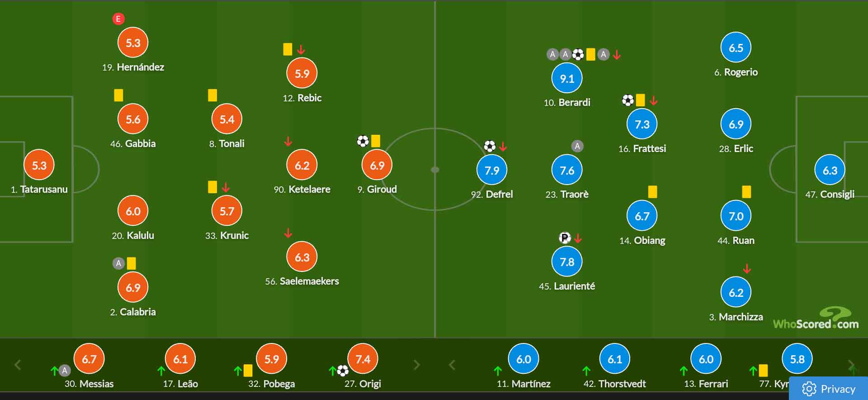The height and width of the screenshot is (400, 868).
Task: Click the penalty P icon above Laurienté
Action: [565, 238]
